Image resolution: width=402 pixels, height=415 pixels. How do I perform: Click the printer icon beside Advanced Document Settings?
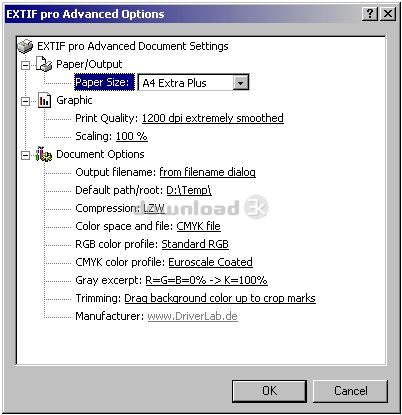pyautogui.click(x=25, y=46)
